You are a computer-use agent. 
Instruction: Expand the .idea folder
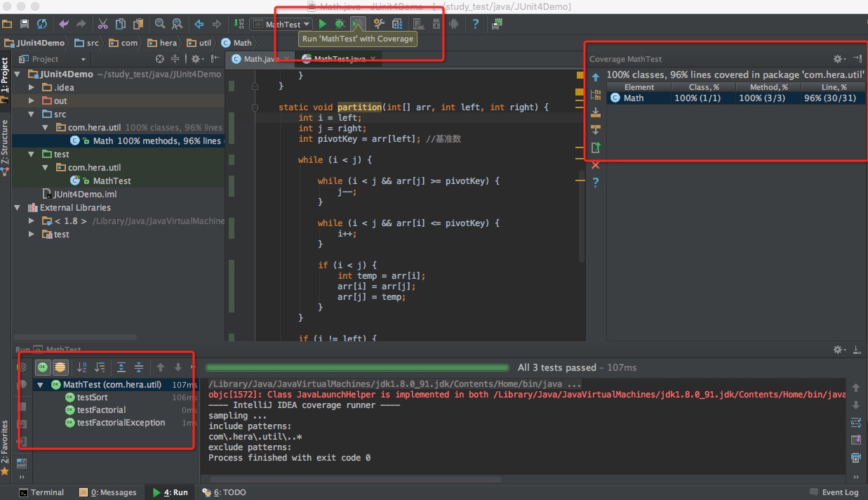pos(31,87)
